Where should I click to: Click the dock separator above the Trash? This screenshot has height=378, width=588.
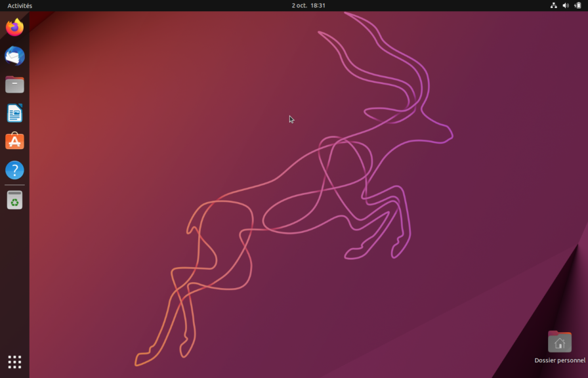[14, 185]
